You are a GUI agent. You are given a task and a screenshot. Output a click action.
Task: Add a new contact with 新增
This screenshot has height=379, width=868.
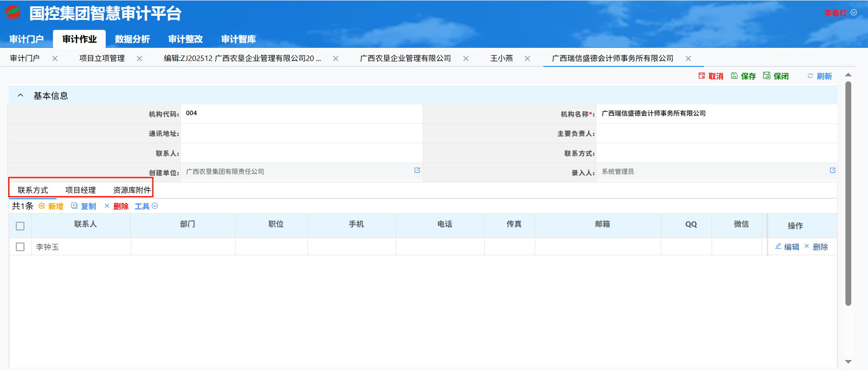click(51, 206)
